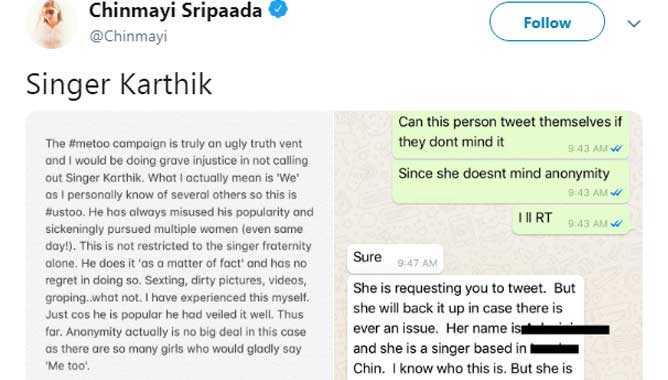Click the @Chinmayi handle
Image resolution: width=668 pixels, height=380 pixels.
pyautogui.click(x=128, y=36)
